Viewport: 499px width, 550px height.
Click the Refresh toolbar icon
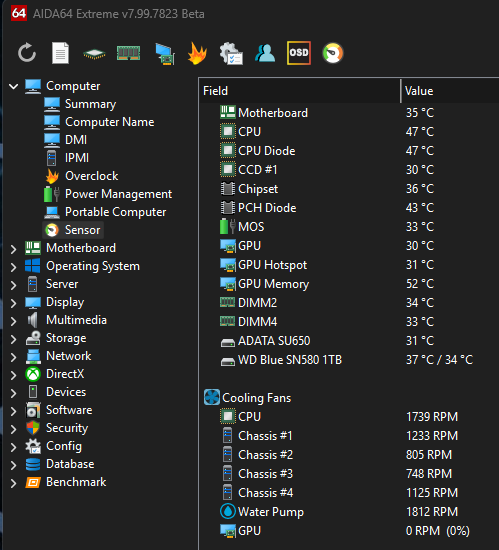tap(27, 53)
